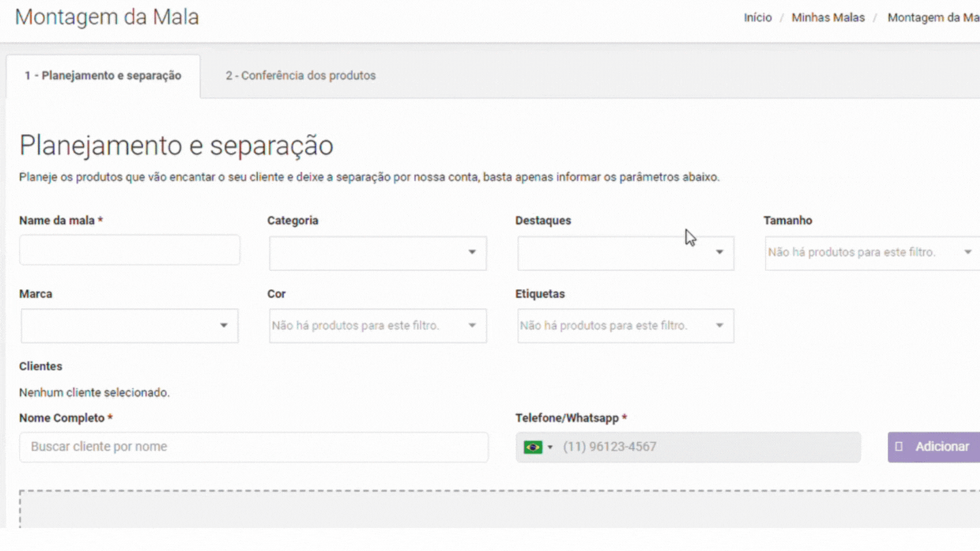Image resolution: width=980 pixels, height=551 pixels.
Task: Click the Montagem da Mala breadcrumb item
Action: click(933, 18)
